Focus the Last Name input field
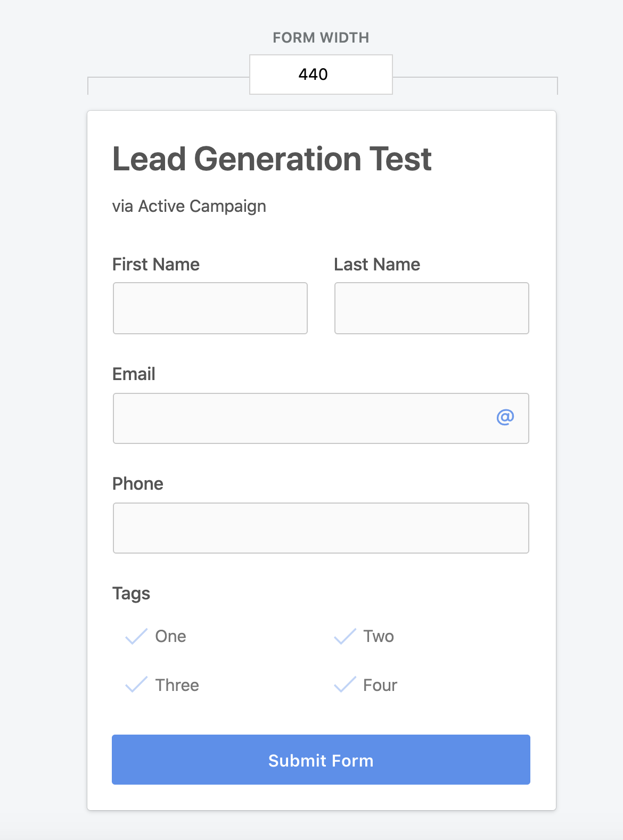 (432, 308)
